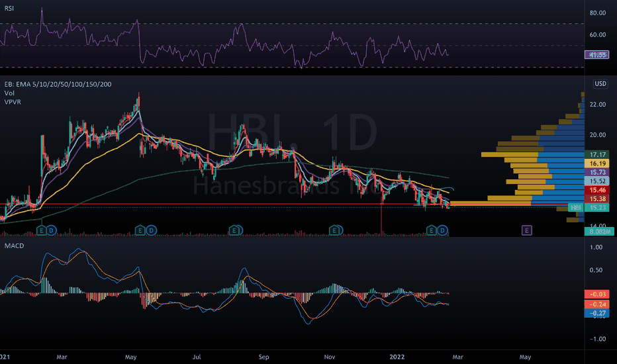
Task: Click the purple RSI value label
Action: 597,55
